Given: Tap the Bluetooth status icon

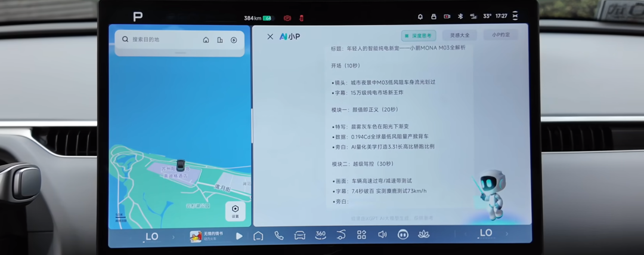Looking at the screenshot, I should [460, 17].
